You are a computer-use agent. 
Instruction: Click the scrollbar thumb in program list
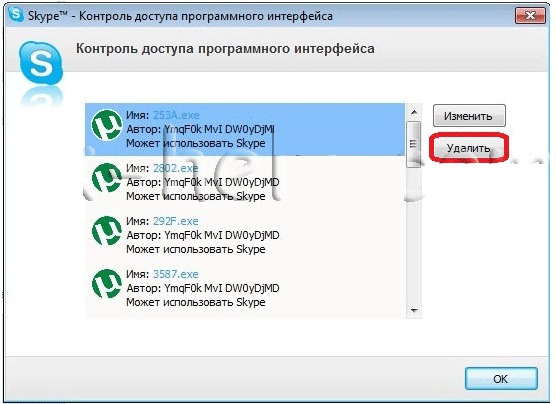413,144
